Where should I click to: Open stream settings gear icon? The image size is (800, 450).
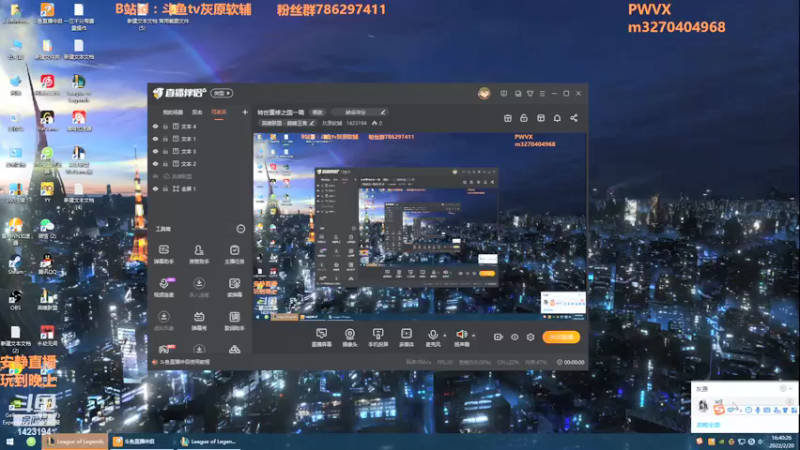[531, 337]
